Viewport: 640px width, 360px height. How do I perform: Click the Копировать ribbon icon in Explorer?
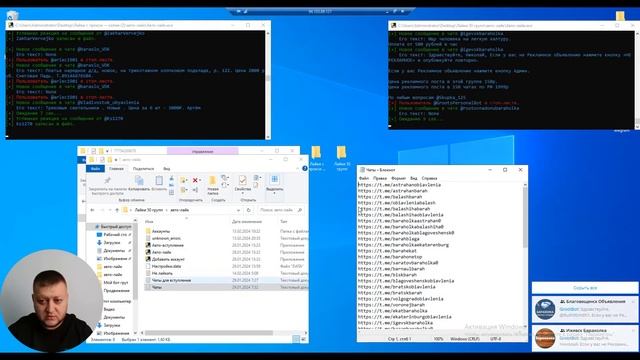click(x=139, y=181)
